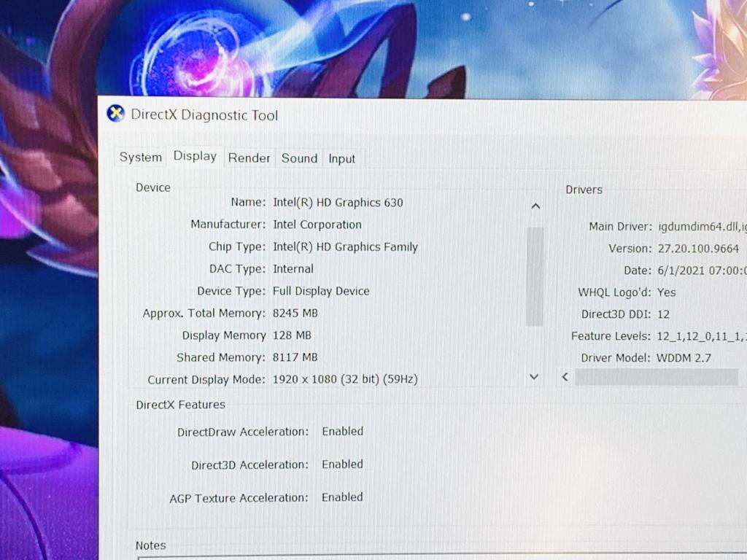Click the Full Display Device value
Viewport: 747px width, 560px height.
point(321,291)
